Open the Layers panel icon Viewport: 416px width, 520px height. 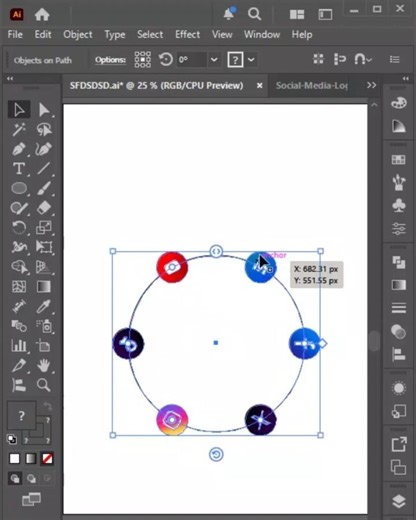point(399,501)
